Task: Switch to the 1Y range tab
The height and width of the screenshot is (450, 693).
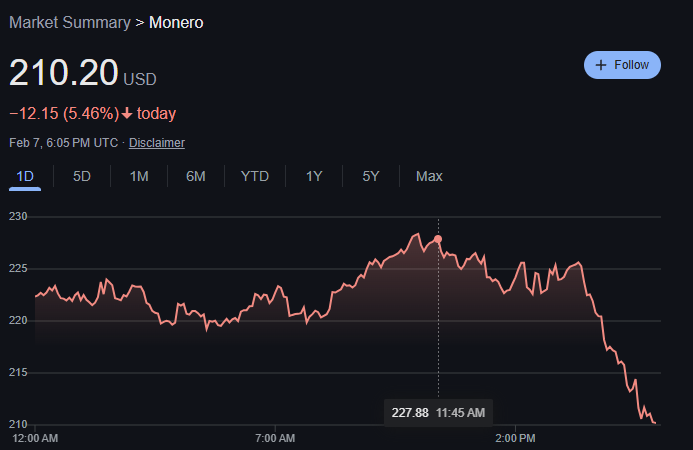Action: 314,176
